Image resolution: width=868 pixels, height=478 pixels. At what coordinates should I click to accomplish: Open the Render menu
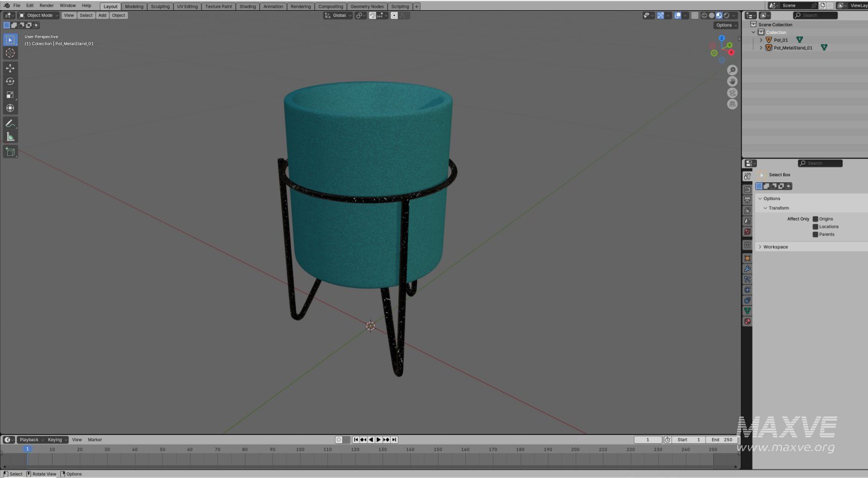click(x=46, y=5)
